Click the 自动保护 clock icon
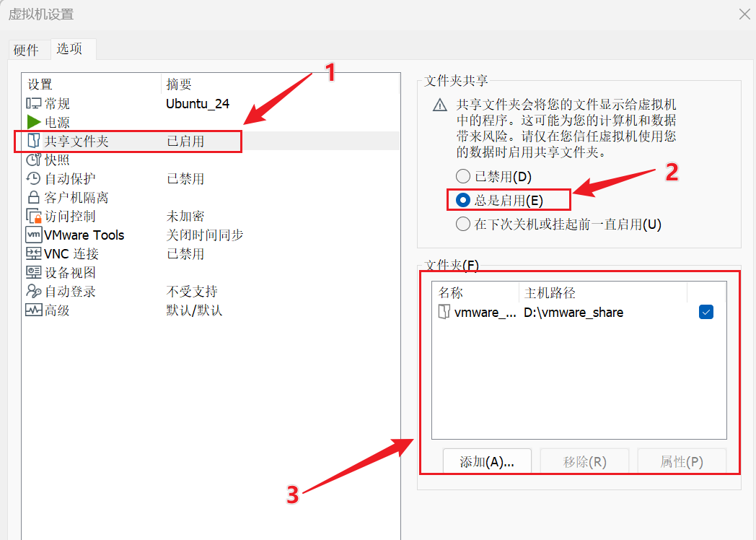The width and height of the screenshot is (756, 540). pyautogui.click(x=33, y=178)
